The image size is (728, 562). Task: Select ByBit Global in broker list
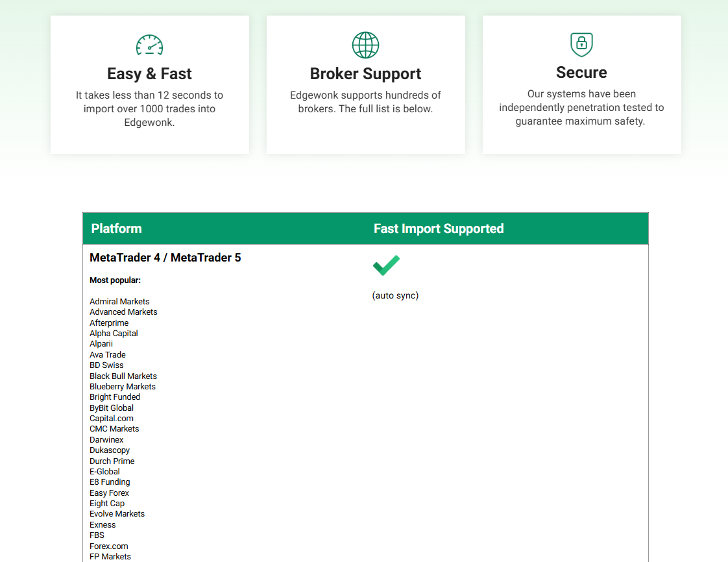[112, 408]
